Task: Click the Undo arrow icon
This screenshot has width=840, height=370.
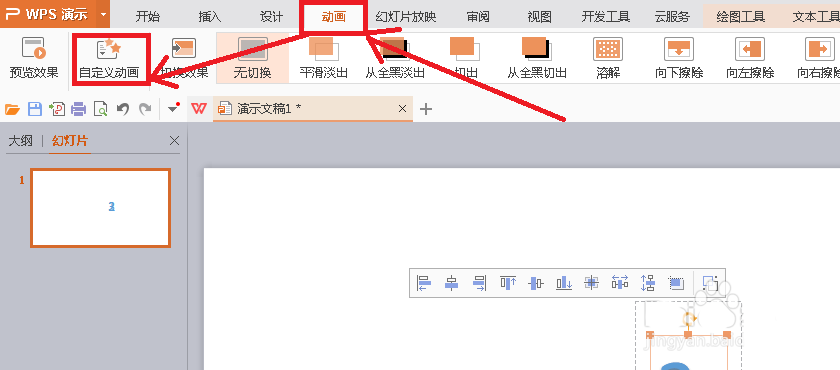Action: (x=123, y=109)
